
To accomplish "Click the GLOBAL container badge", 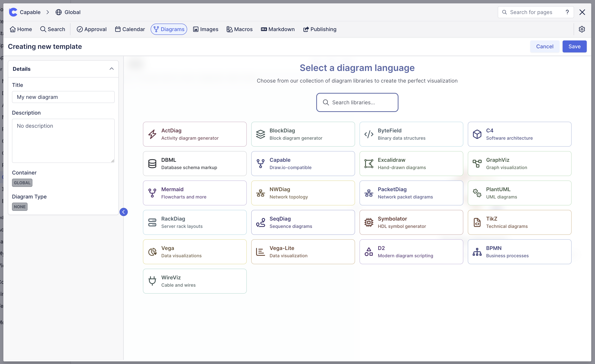I will [22, 183].
